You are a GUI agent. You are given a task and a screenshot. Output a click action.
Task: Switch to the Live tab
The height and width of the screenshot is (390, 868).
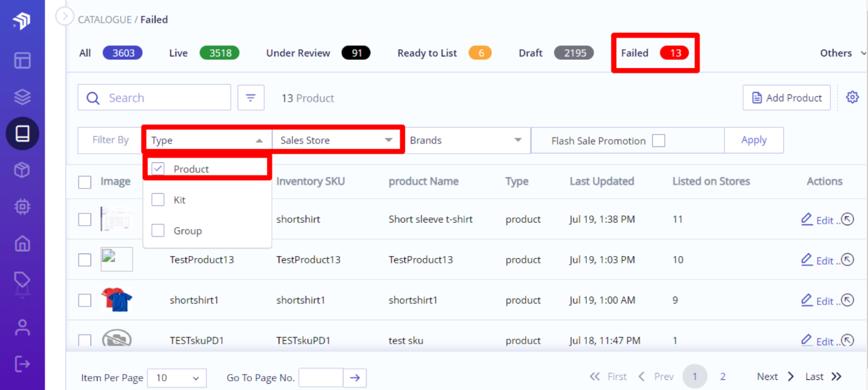click(x=204, y=53)
